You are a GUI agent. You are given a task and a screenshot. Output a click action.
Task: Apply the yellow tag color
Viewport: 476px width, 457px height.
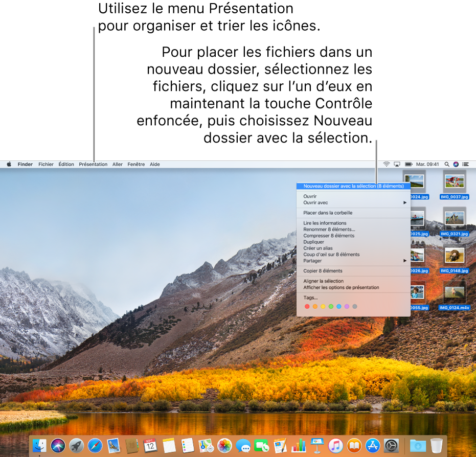tap(323, 307)
